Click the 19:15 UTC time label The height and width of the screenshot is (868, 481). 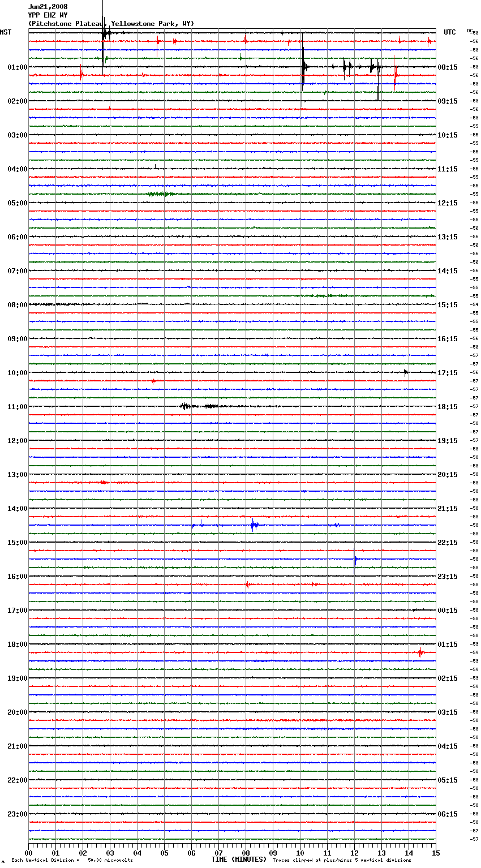[x=448, y=440]
